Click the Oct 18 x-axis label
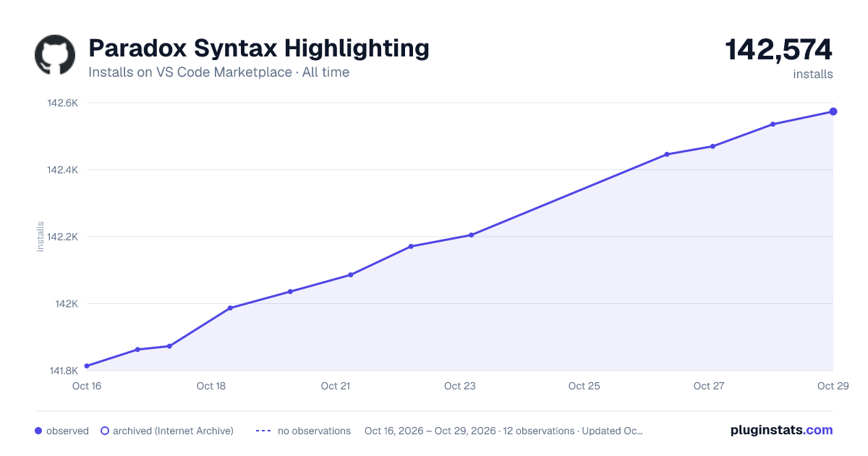Screen dimensions: 868x456 (x=211, y=386)
